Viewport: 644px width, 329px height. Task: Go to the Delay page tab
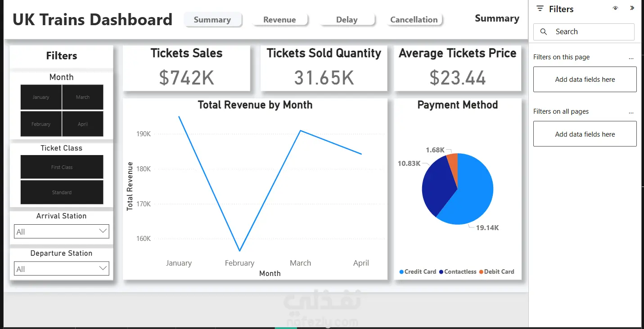click(347, 20)
